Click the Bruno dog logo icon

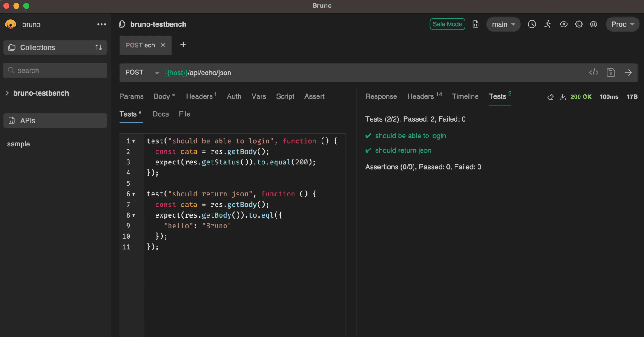[x=10, y=24]
